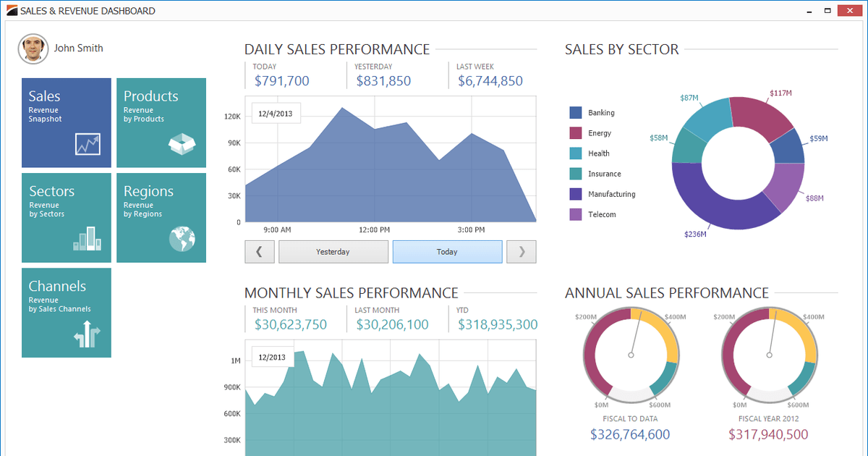868x456 pixels.
Task: Open the Sales Revenue Snapshot tile
Action: 66,122
